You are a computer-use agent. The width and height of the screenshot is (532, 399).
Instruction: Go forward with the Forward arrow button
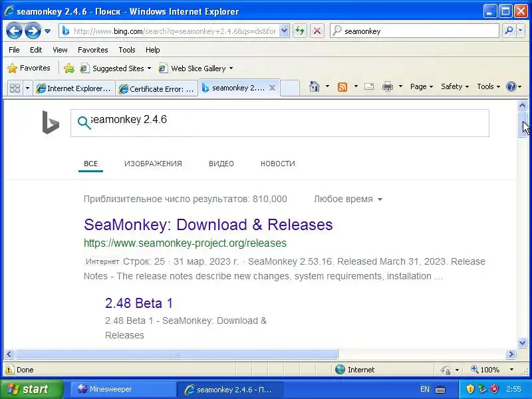point(33,31)
